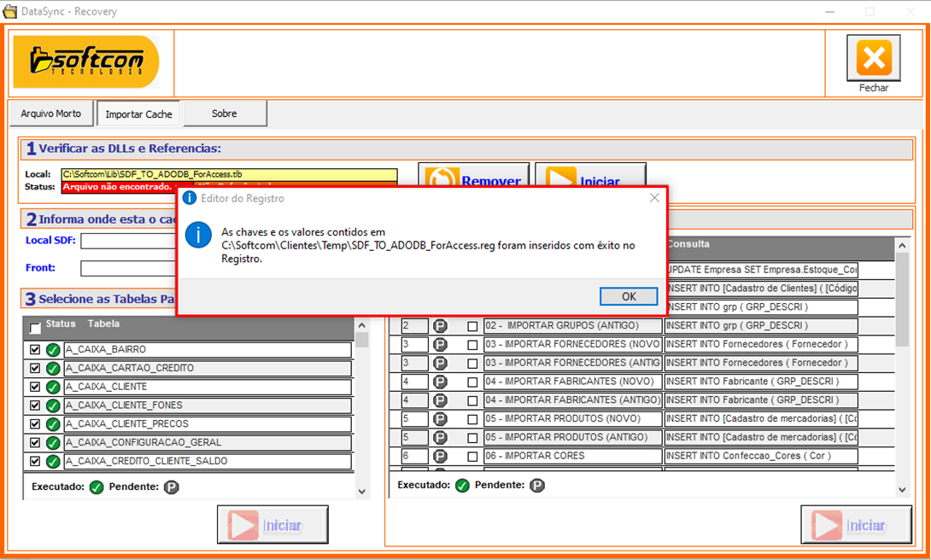Switch to the Sobre tab
The width and height of the screenshot is (931, 560).
[225, 114]
